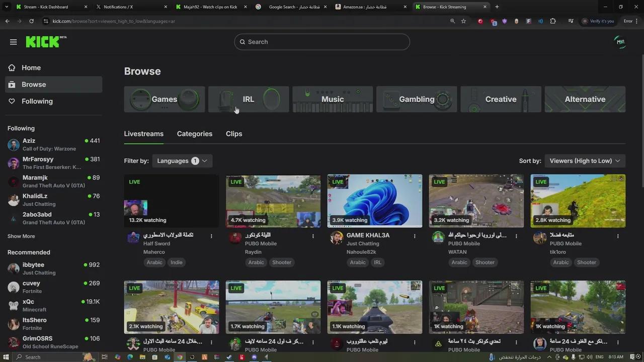Open the Creative category banner

(501, 99)
